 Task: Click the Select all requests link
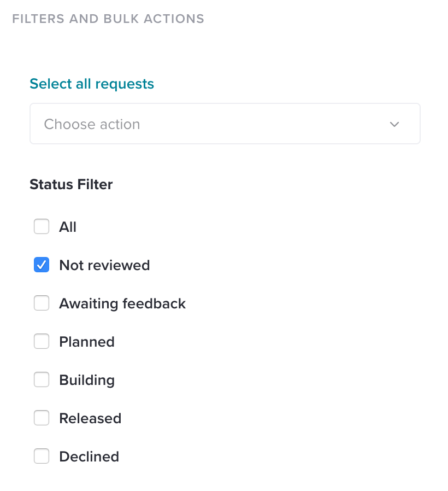(x=92, y=84)
